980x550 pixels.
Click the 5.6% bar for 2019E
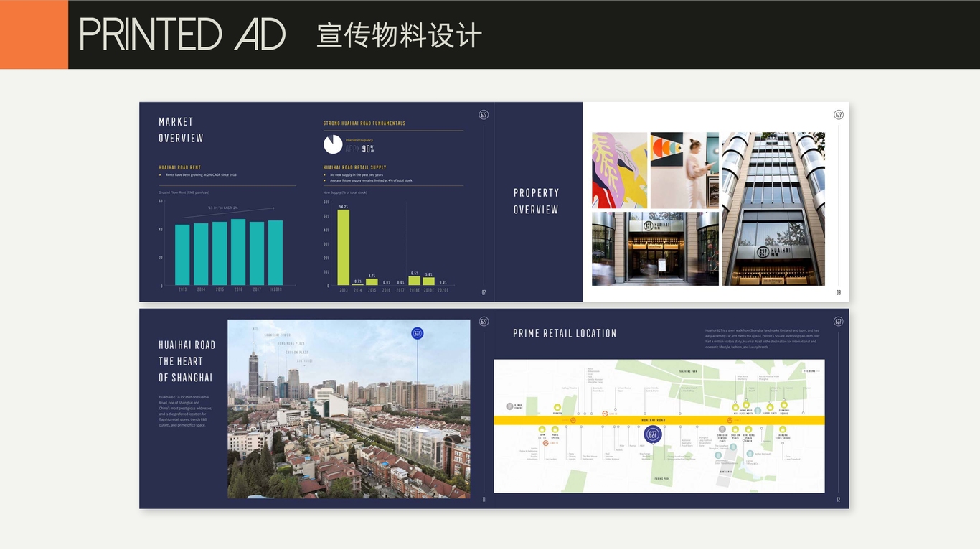[x=428, y=281]
